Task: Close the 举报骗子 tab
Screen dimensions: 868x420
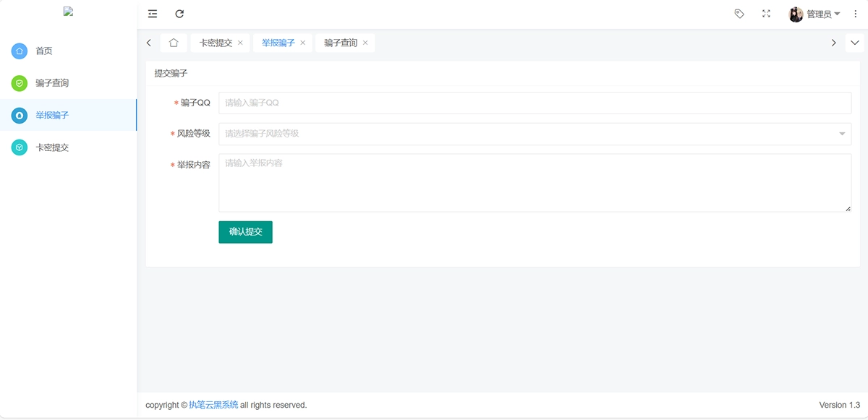Action: (303, 43)
